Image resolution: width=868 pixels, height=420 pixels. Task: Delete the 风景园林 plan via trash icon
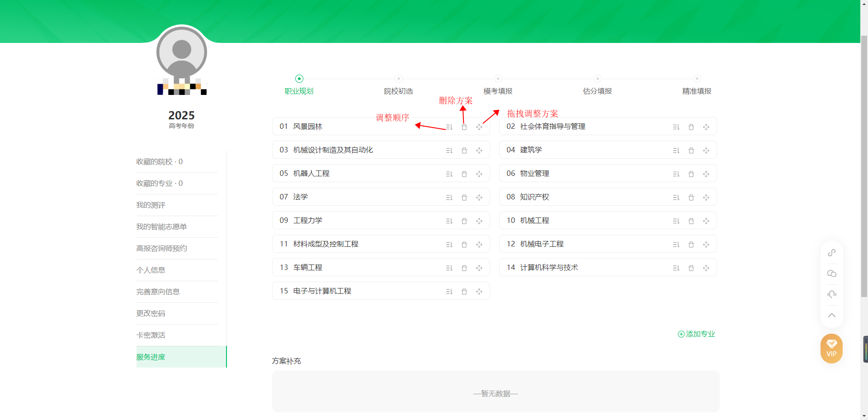point(464,127)
